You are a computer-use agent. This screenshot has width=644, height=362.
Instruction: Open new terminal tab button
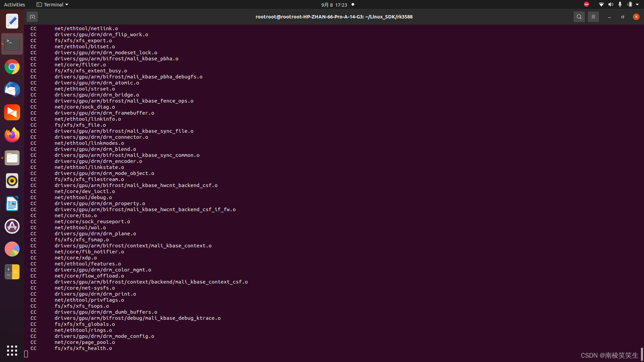32,17
